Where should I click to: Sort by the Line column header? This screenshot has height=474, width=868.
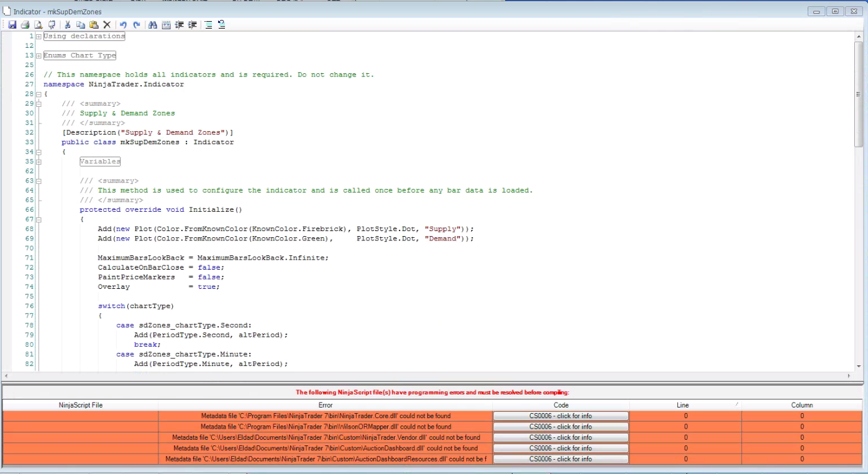tap(685, 405)
